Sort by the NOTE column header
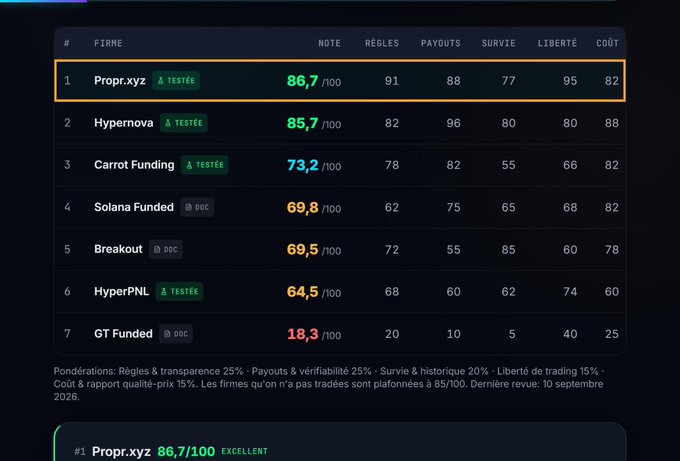The width and height of the screenshot is (680, 461). pyautogui.click(x=330, y=43)
